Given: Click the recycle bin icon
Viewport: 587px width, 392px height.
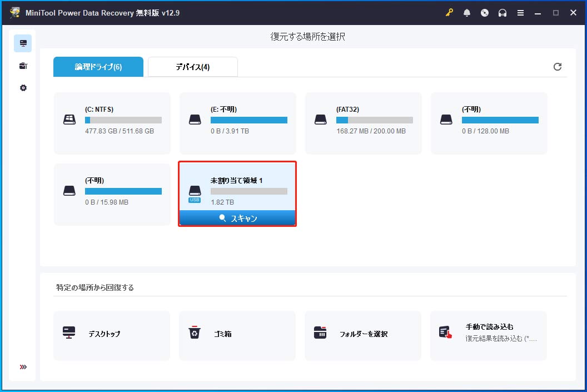Looking at the screenshot, I should [195, 332].
